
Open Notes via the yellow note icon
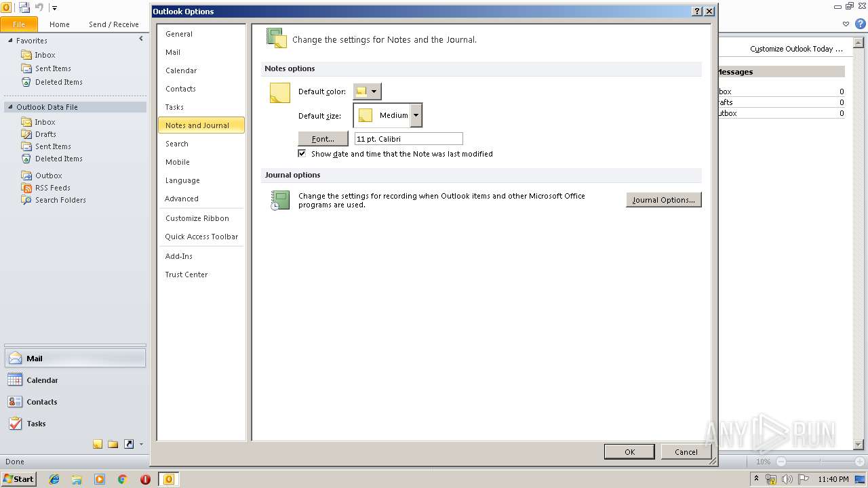pos(98,444)
